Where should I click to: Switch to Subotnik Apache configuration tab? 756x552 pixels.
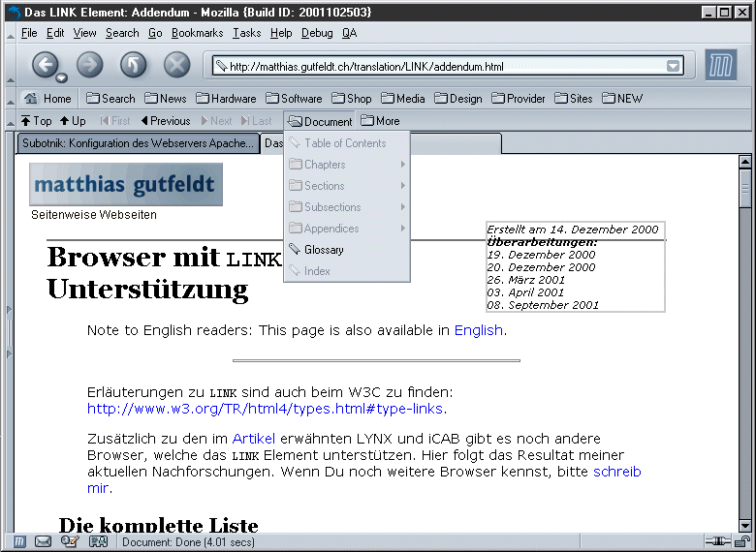138,143
